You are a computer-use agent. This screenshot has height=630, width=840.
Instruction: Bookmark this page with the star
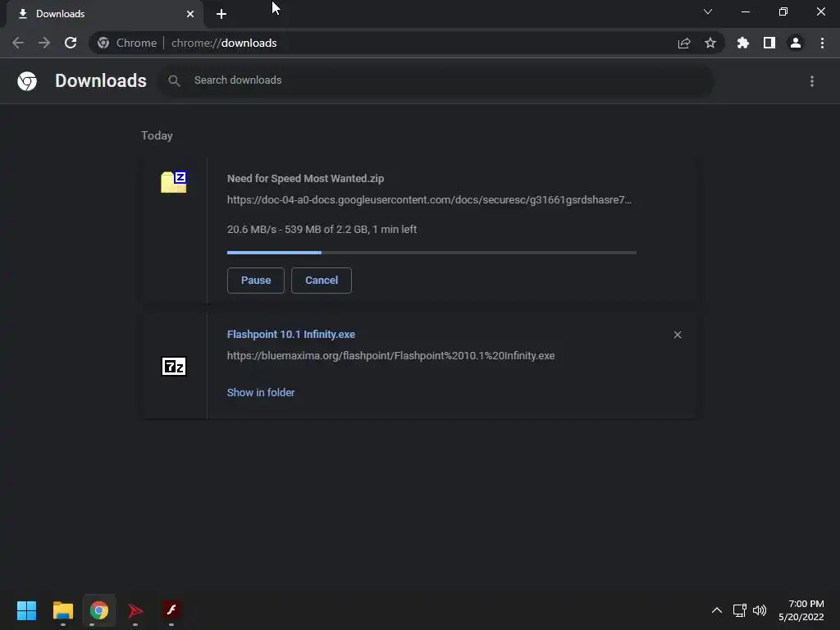tap(710, 43)
